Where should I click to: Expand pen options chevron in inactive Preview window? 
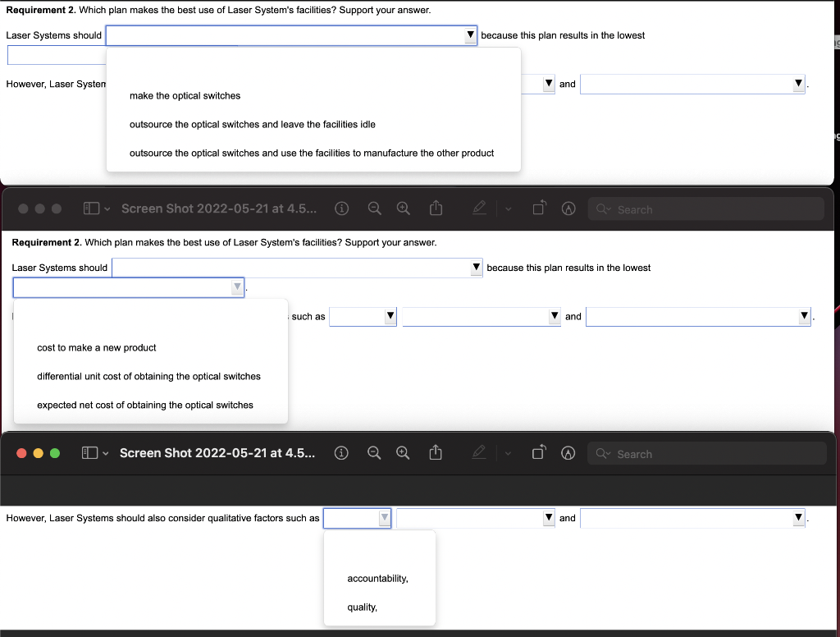pyautogui.click(x=509, y=209)
